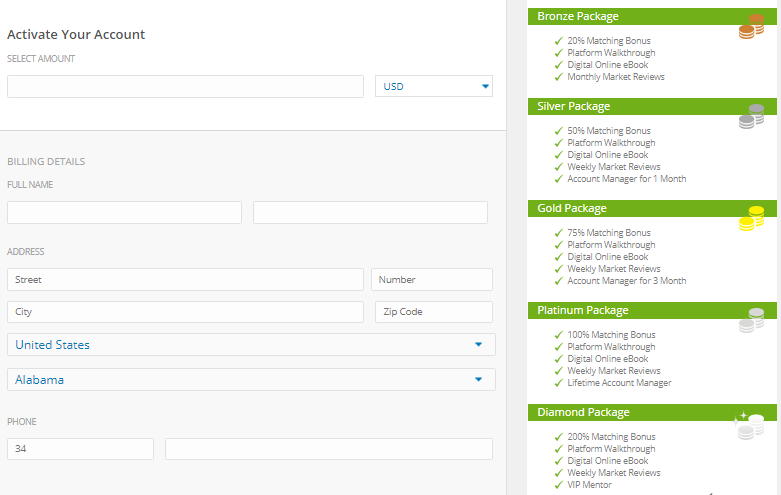Click the phone country code field showing 34
Viewport: 781px width, 495px height.
80,449
